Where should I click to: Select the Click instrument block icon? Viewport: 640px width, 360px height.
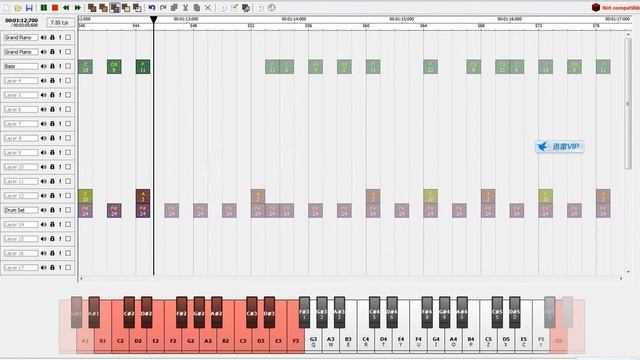(138, 8)
